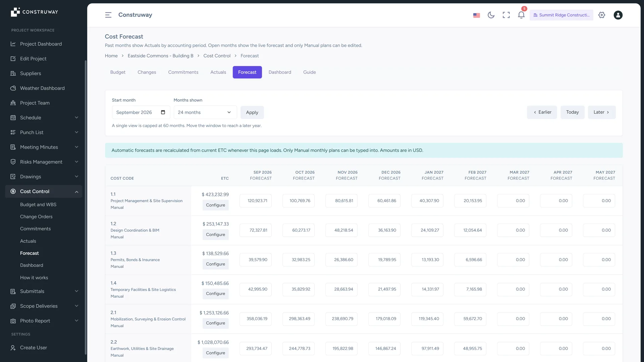Screen dimensions: 644x362
Task: Expand the Risks Management chevron
Action: click(x=76, y=162)
